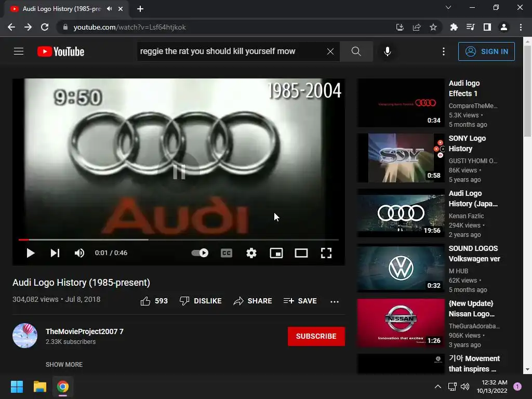
Task: Open system volume tray icon
Action: [465, 387]
